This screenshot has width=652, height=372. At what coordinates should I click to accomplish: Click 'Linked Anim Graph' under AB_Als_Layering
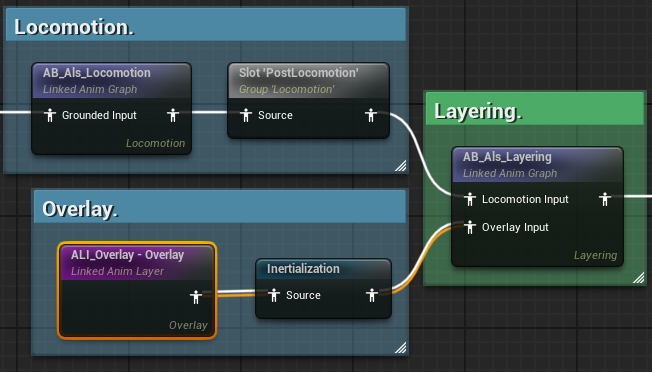(x=510, y=173)
